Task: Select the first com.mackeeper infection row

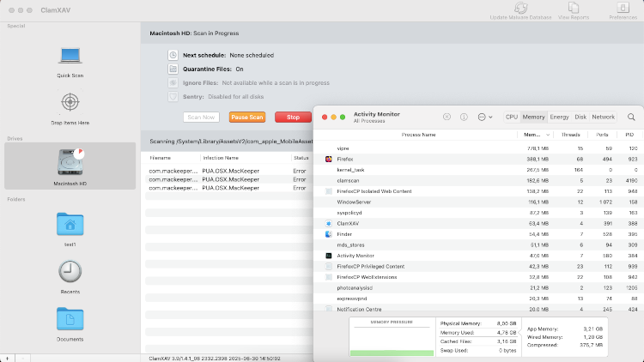Action: click(x=228, y=171)
